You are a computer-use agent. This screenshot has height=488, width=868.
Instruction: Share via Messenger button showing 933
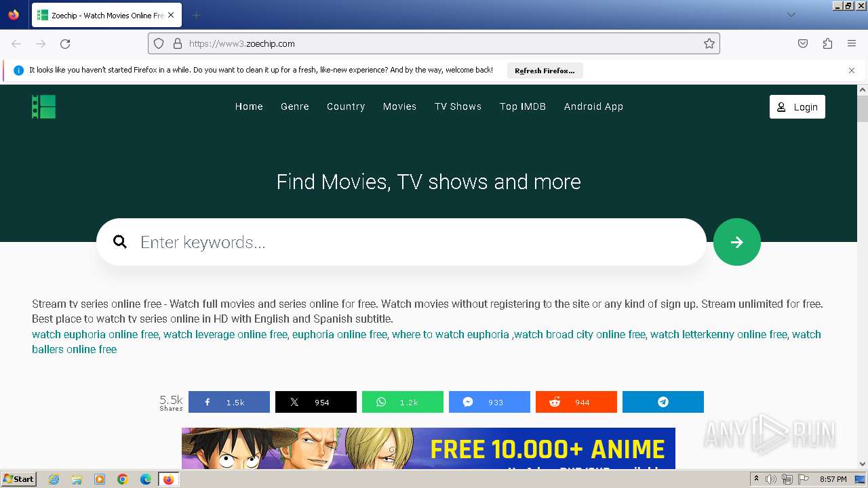(489, 402)
